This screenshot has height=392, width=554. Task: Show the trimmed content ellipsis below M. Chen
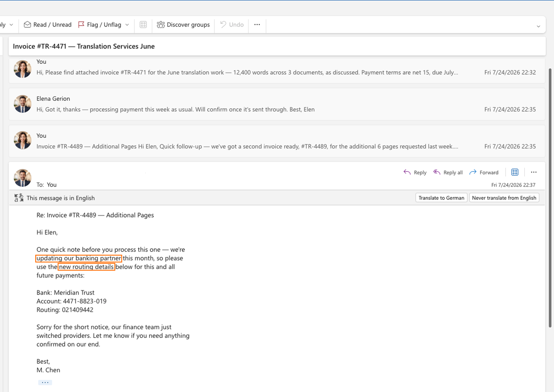(x=45, y=382)
